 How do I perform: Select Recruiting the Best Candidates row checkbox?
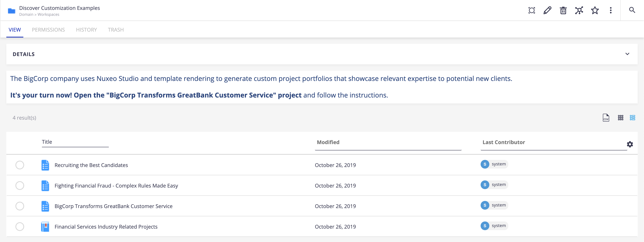(x=20, y=165)
